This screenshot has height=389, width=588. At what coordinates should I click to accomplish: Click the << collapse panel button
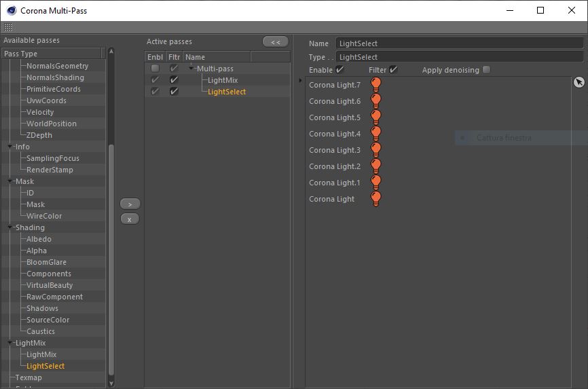(276, 41)
